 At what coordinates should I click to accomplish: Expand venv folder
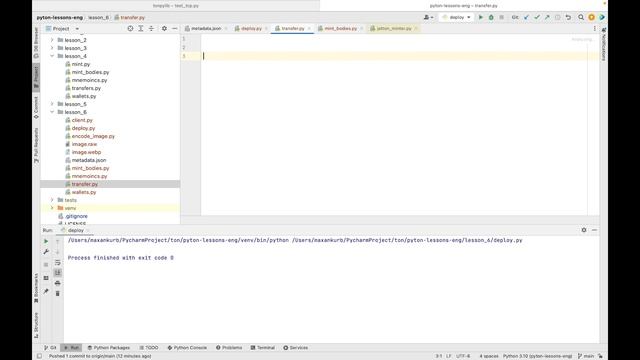point(52,208)
